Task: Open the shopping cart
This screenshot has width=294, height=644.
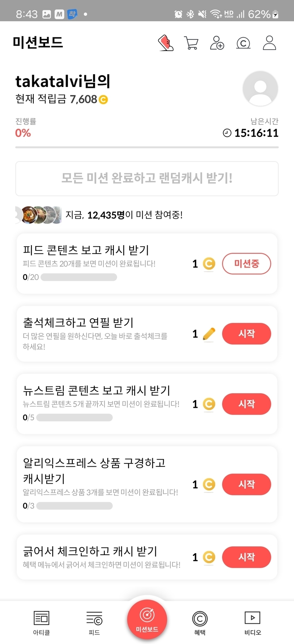Action: click(x=191, y=43)
